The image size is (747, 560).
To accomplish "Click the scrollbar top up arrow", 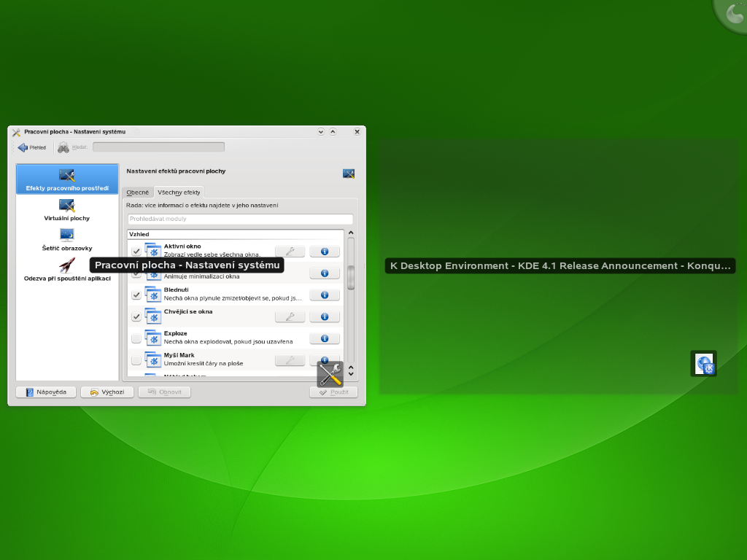I will (351, 233).
